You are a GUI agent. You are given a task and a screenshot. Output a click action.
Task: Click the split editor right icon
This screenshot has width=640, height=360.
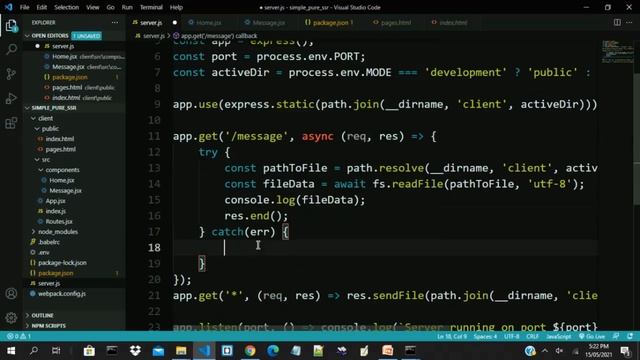[617, 22]
